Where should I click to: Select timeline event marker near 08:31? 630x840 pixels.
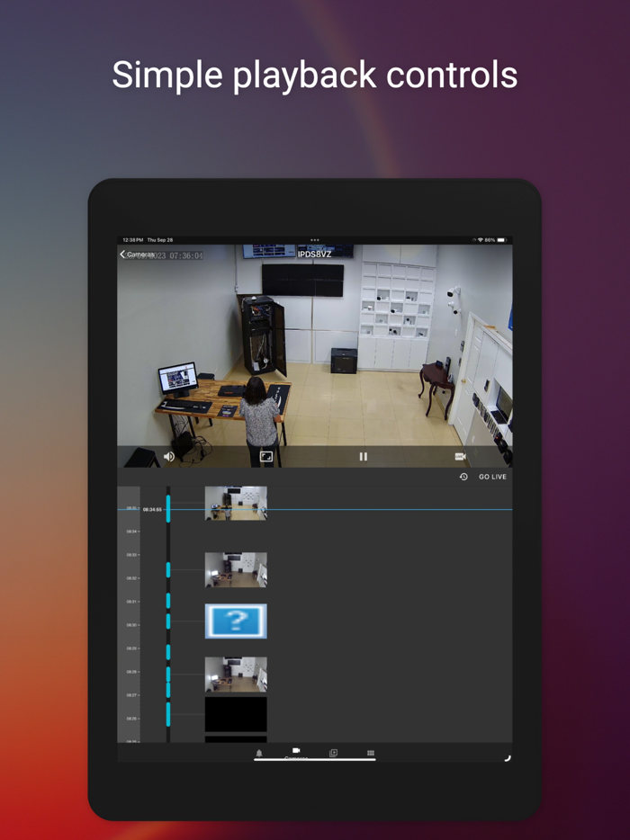pyautogui.click(x=168, y=601)
